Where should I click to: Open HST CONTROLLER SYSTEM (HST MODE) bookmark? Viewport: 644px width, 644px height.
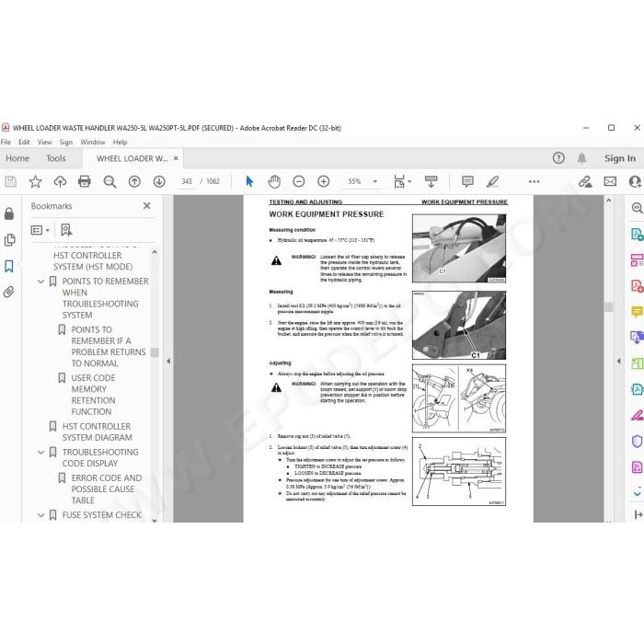[x=93, y=261]
